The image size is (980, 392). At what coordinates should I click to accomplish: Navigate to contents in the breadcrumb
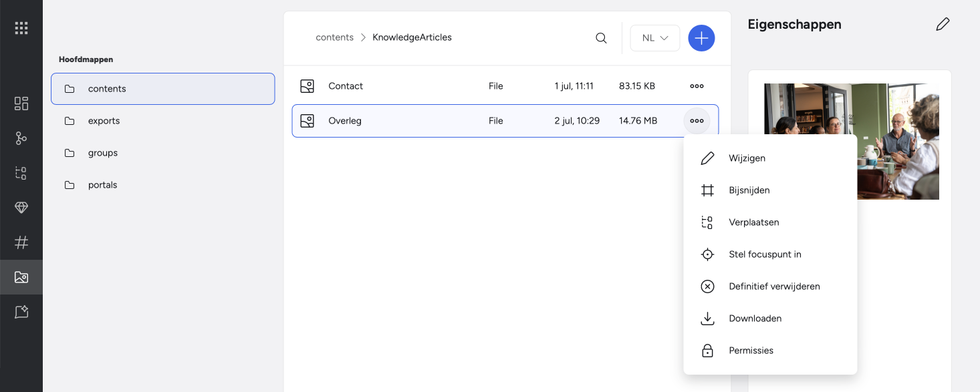[334, 37]
